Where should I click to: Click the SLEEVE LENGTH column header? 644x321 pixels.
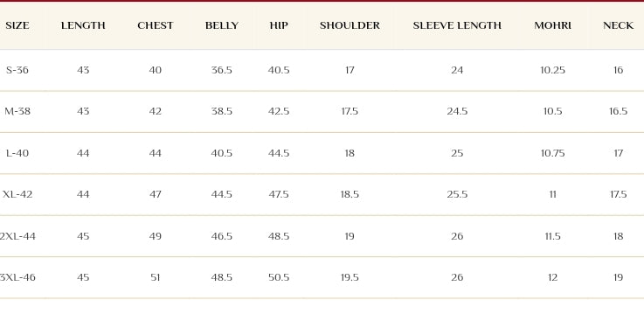click(457, 25)
